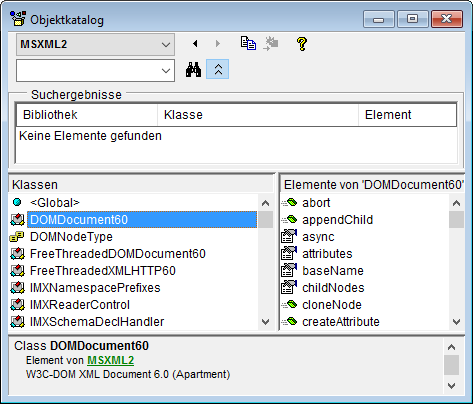The height and width of the screenshot is (404, 473).
Task: Click the method icon beside abort
Action: point(289,202)
